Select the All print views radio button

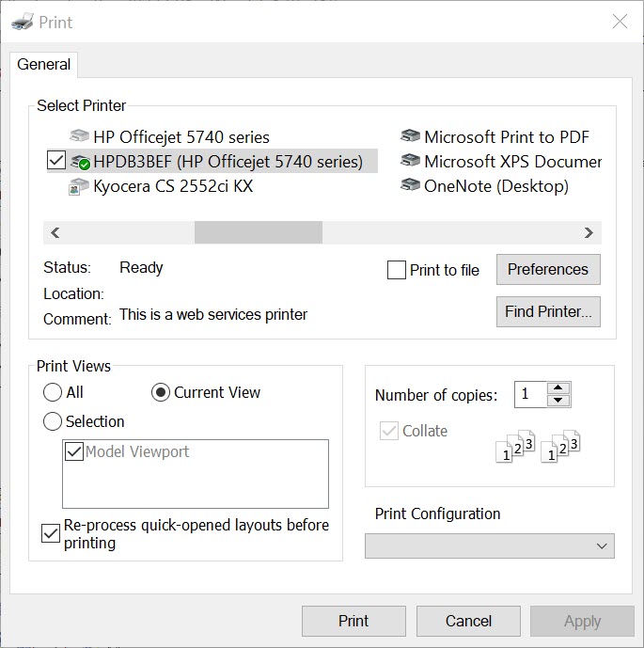coord(53,392)
